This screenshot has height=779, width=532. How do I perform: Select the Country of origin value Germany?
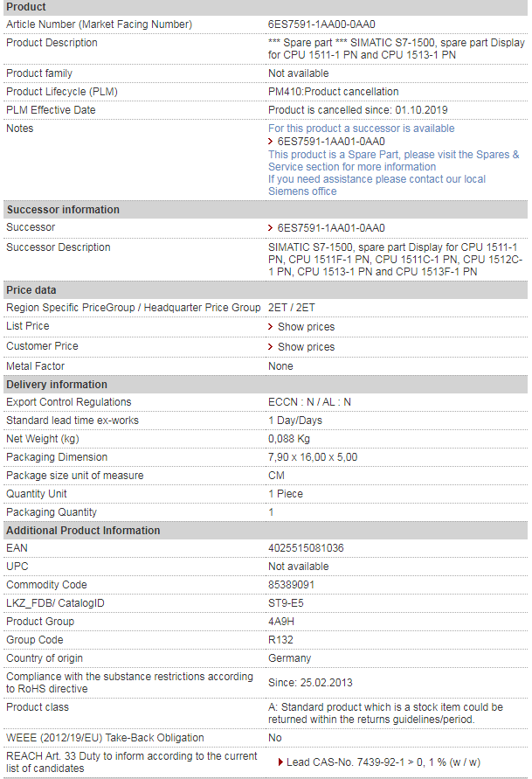tap(289, 658)
